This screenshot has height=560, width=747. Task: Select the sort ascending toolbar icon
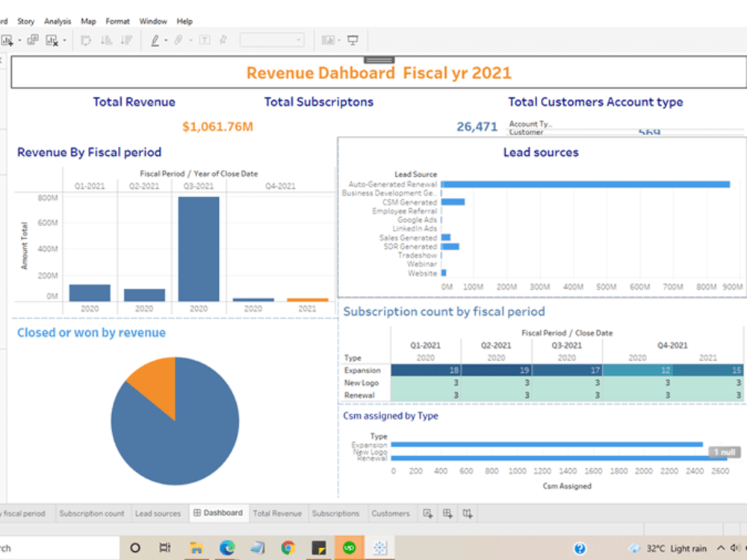(107, 40)
